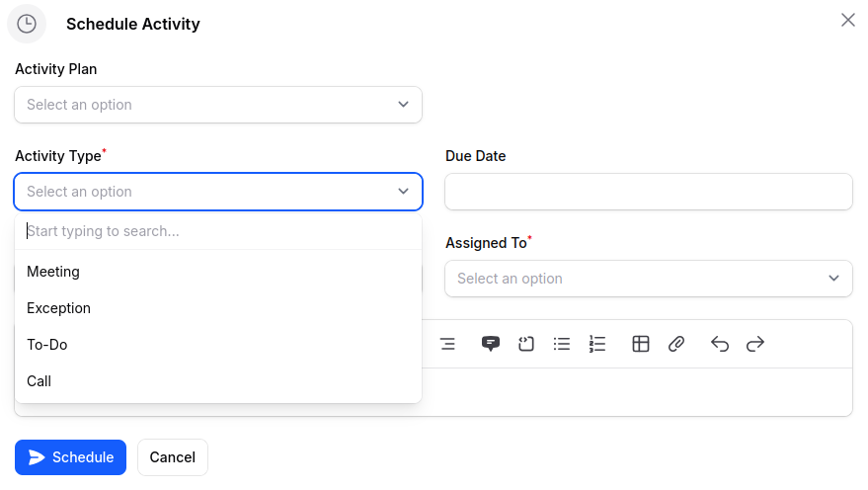868x490 pixels.
Task: Select the Meeting activity type
Action: click(x=218, y=272)
